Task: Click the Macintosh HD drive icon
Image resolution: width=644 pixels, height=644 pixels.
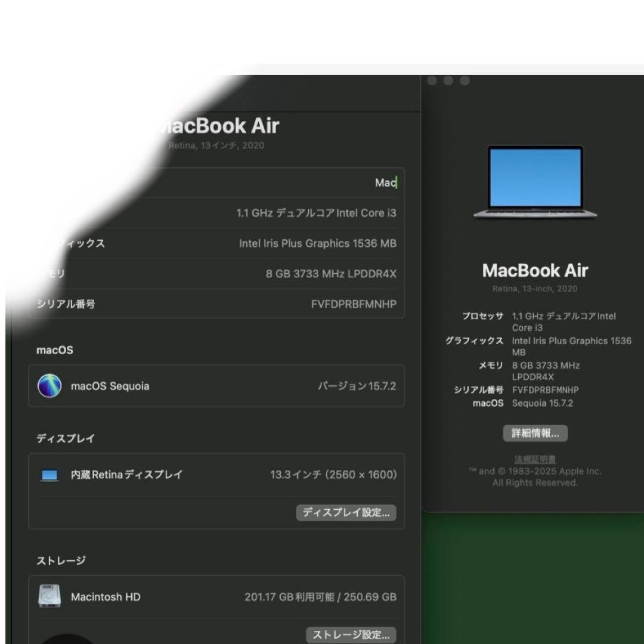Action: tap(49, 596)
